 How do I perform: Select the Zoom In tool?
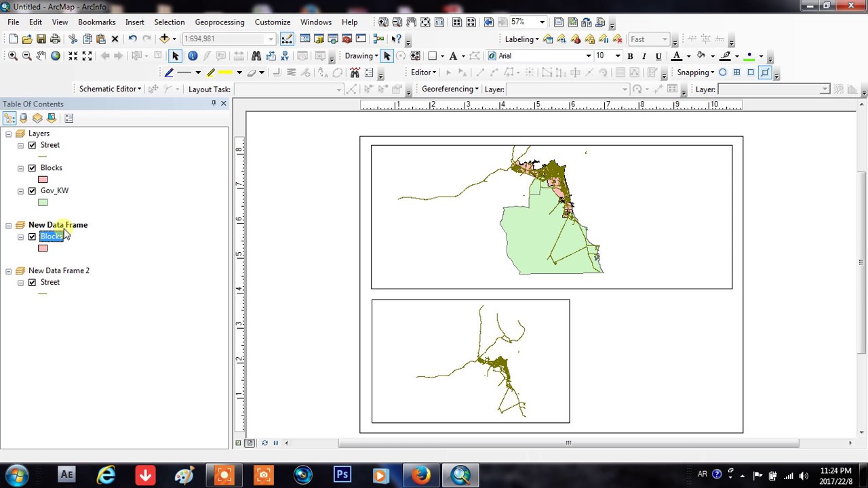(13, 56)
